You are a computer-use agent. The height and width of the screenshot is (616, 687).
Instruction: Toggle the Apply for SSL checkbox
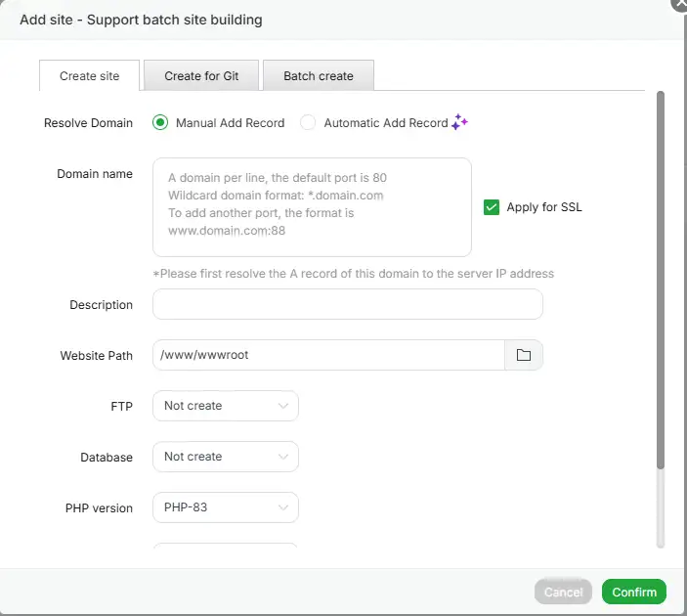pyautogui.click(x=492, y=207)
